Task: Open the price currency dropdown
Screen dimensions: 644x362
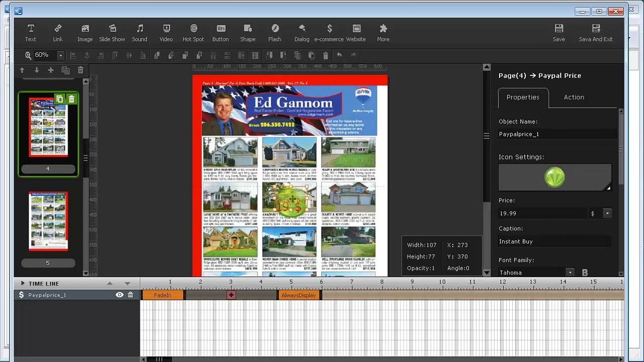Action: (607, 214)
